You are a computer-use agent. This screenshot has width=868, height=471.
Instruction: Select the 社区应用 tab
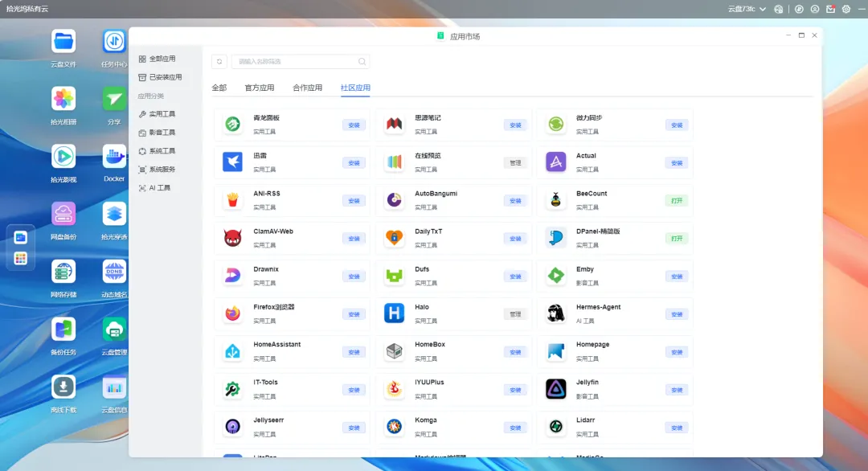click(355, 88)
